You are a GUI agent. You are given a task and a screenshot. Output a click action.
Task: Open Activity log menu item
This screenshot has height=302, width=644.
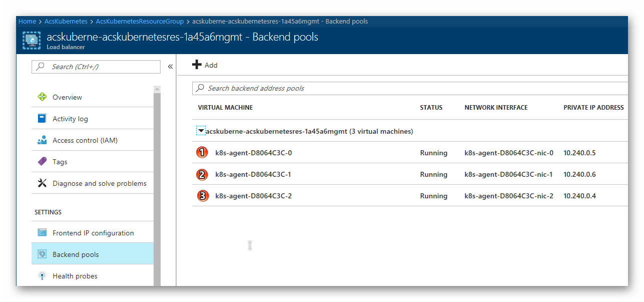click(x=93, y=119)
